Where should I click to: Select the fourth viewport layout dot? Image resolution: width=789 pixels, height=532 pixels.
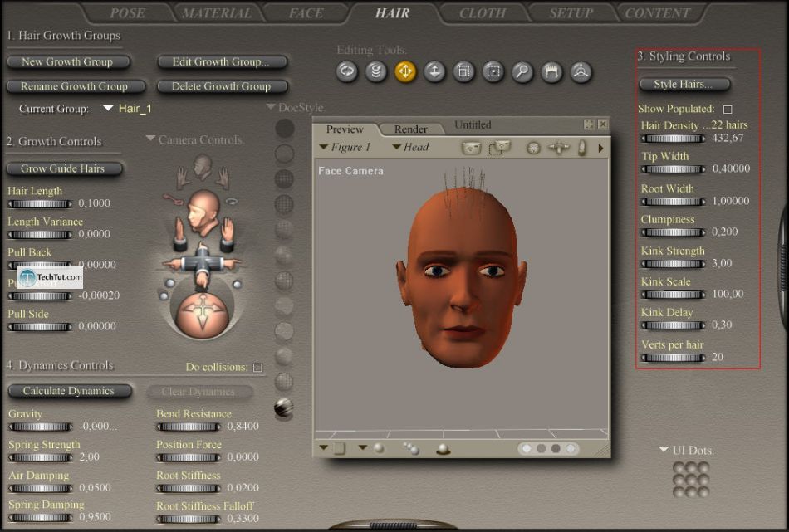coord(570,448)
